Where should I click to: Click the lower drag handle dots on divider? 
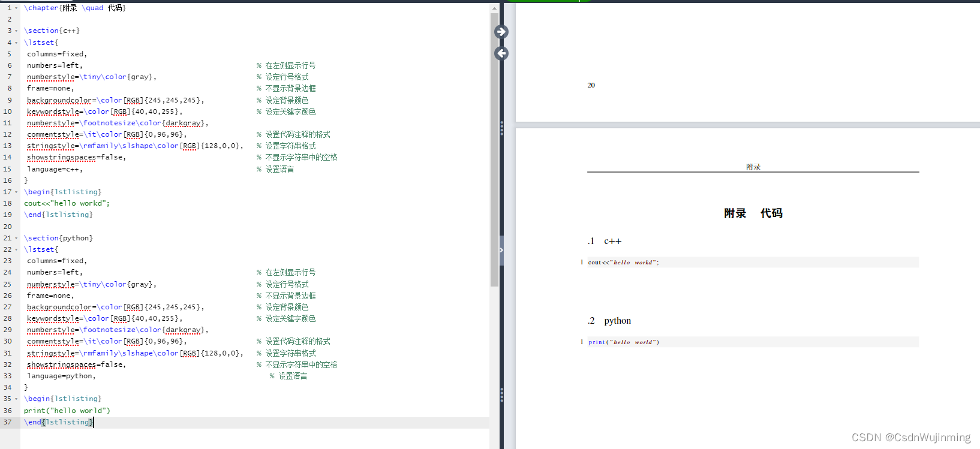(501, 394)
